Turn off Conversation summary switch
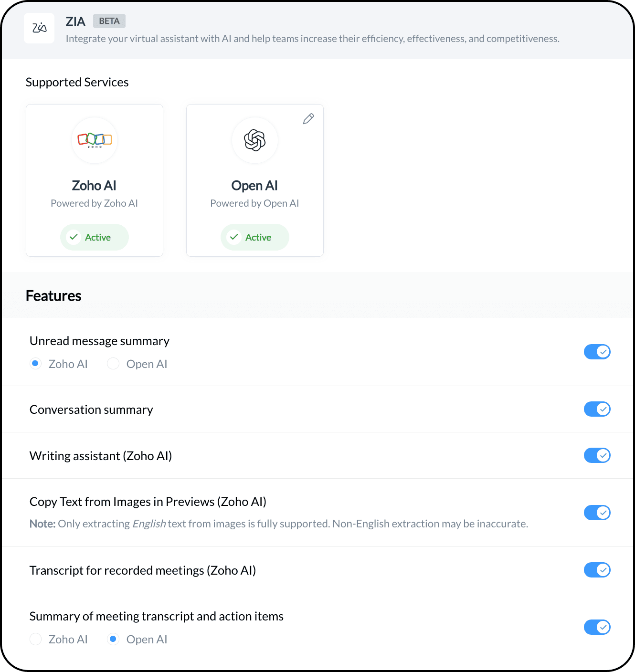 pyautogui.click(x=597, y=409)
